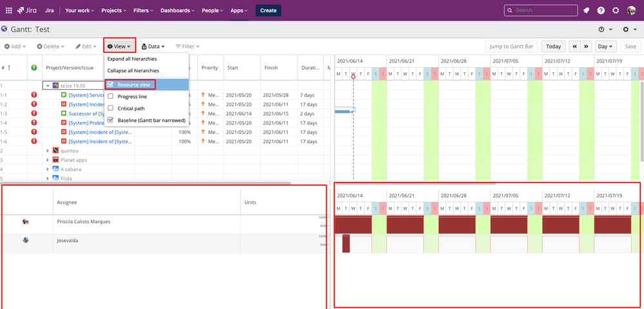Click the sort arrow next to # column
The width and height of the screenshot is (644, 309).
click(9, 67)
